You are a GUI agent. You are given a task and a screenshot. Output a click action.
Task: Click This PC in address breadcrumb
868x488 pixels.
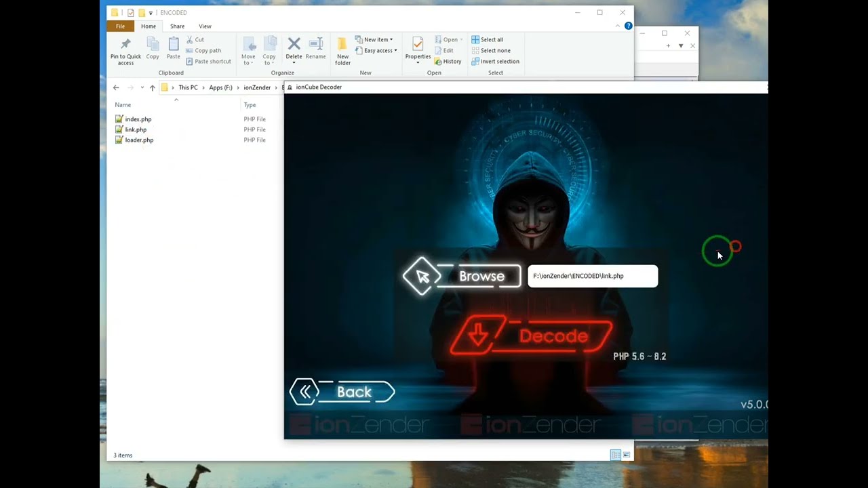[188, 87]
